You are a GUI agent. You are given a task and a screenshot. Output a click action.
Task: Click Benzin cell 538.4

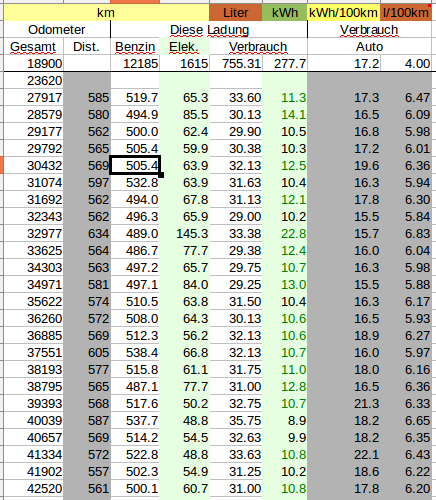(135, 353)
